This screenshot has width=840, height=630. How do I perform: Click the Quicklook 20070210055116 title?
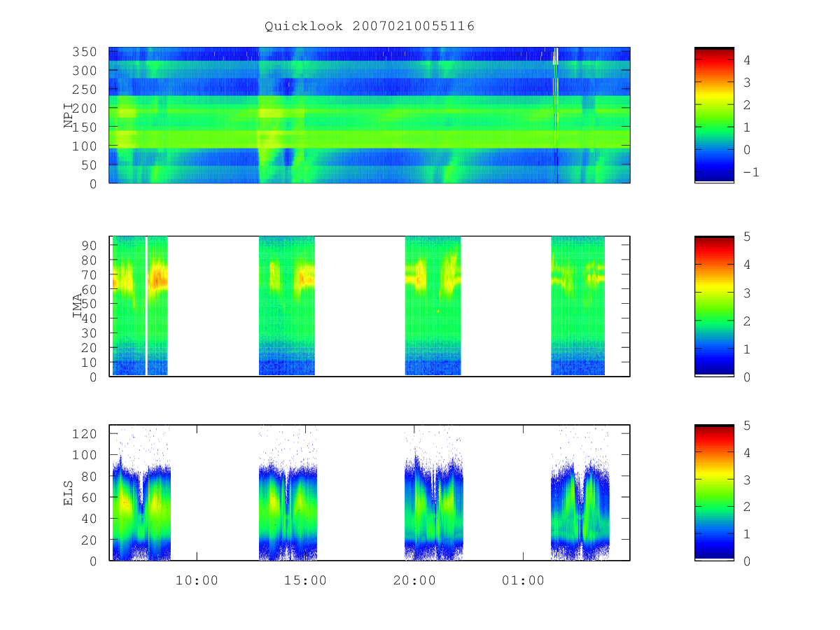coord(370,27)
